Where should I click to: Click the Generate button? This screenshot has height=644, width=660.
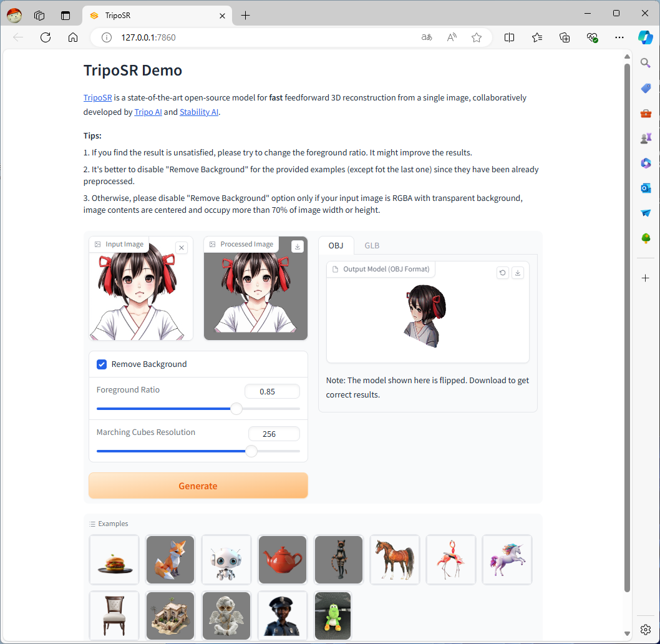tap(198, 485)
